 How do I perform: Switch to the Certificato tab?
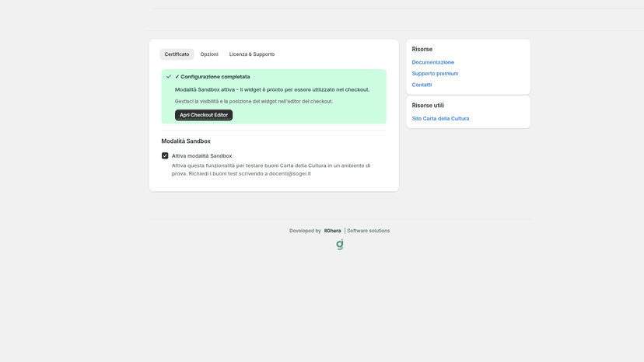point(177,54)
